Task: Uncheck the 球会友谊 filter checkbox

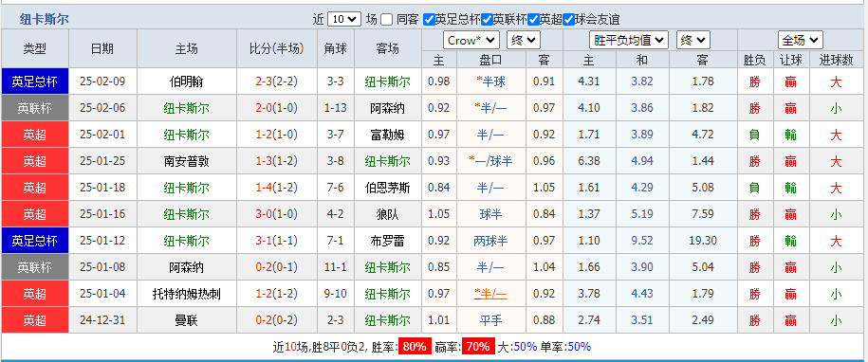Action: pos(569,19)
